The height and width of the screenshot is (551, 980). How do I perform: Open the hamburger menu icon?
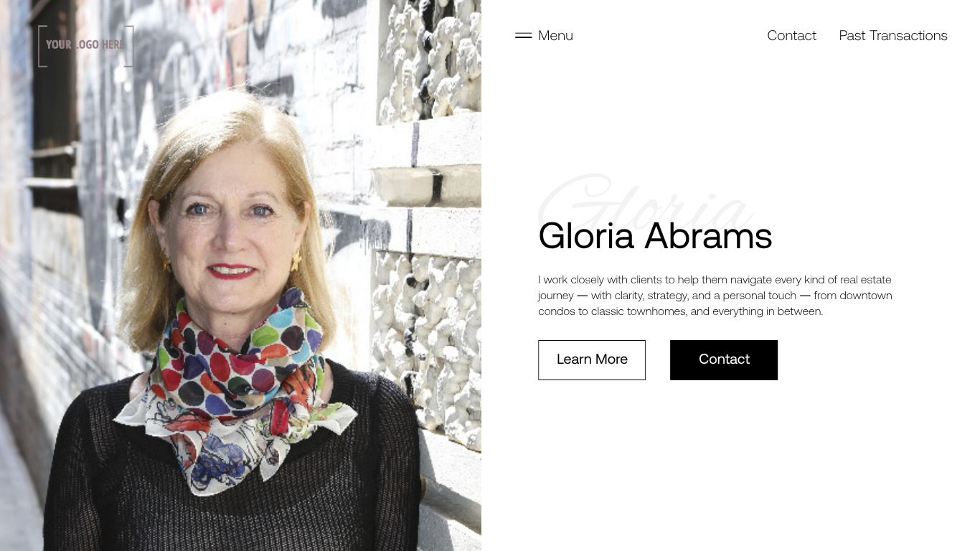point(523,35)
